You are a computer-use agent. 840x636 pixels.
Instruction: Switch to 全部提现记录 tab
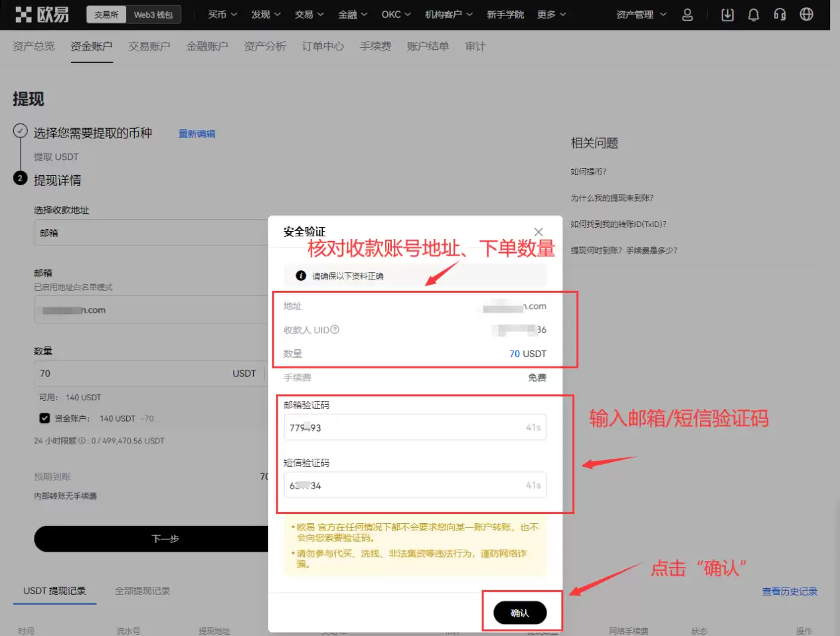coord(141,590)
